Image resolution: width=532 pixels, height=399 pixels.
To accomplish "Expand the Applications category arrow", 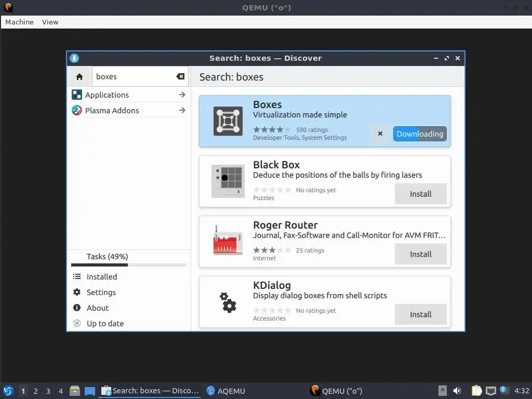I will 182,95.
